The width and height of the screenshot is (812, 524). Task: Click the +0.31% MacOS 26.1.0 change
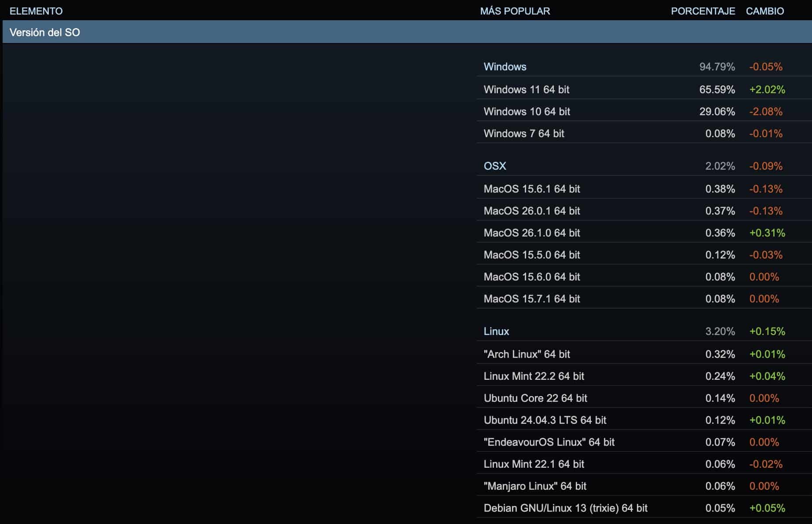pyautogui.click(x=767, y=233)
